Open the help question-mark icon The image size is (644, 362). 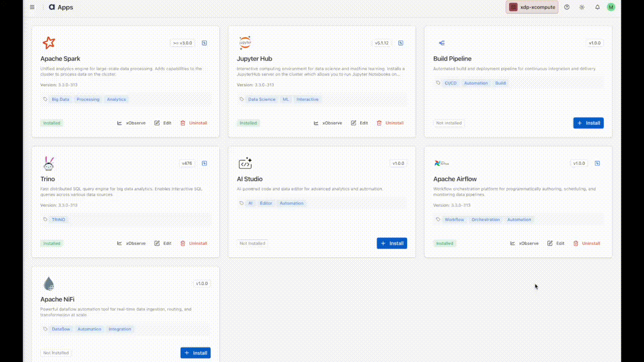pos(567,7)
